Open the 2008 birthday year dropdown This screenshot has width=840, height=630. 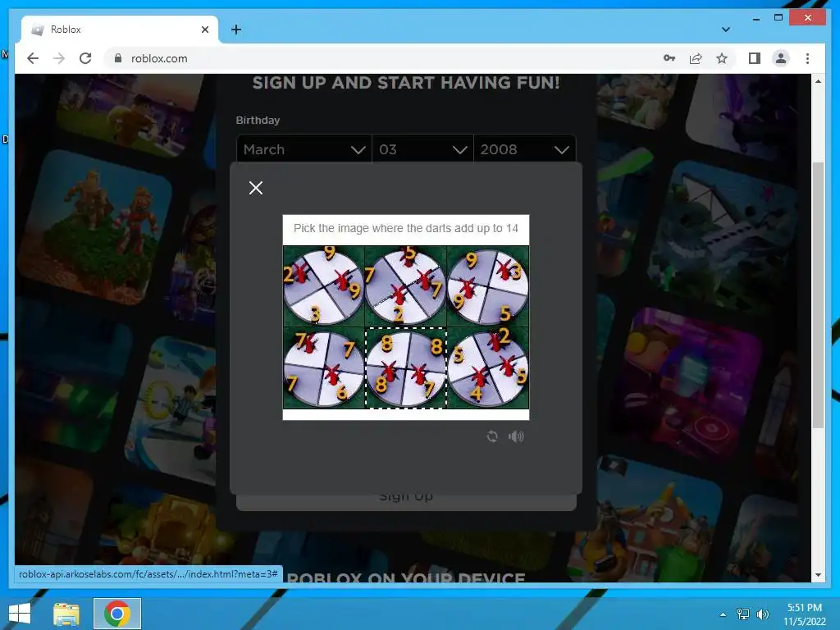pyautogui.click(x=524, y=149)
